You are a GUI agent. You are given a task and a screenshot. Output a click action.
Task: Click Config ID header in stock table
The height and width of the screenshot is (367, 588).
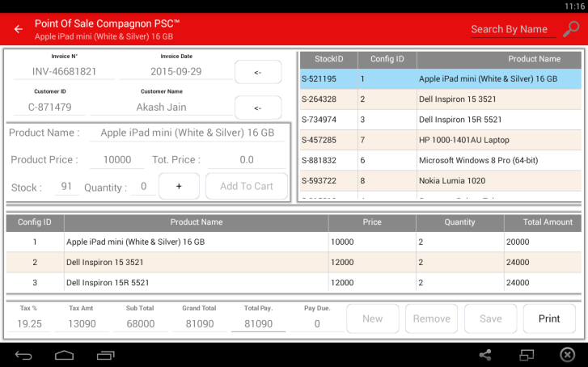[387, 59]
